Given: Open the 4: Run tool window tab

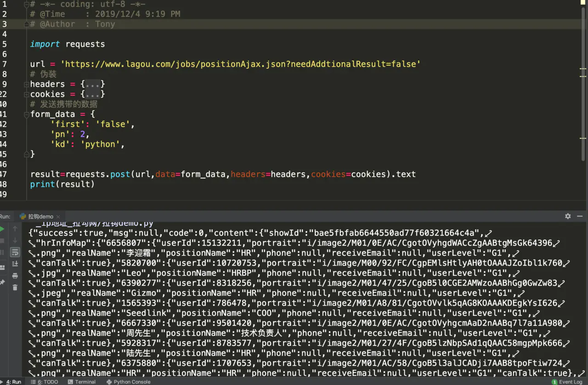Looking at the screenshot, I should coord(11,382).
